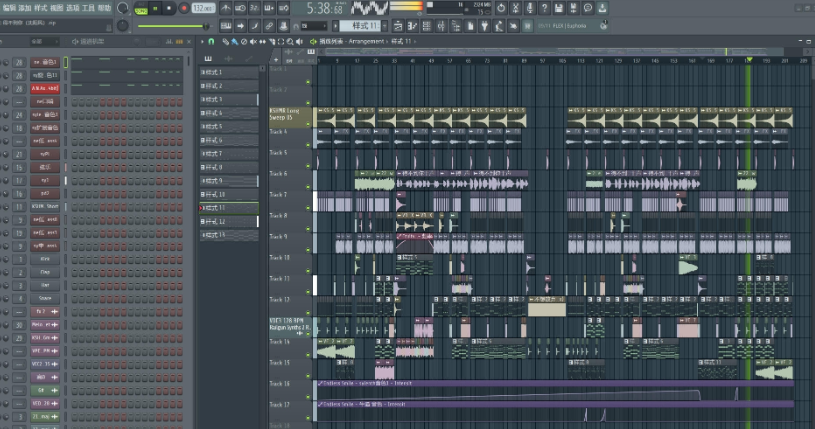815x429 pixels.
Task: Toggle the playlist magnet snap icon
Action: [212, 42]
